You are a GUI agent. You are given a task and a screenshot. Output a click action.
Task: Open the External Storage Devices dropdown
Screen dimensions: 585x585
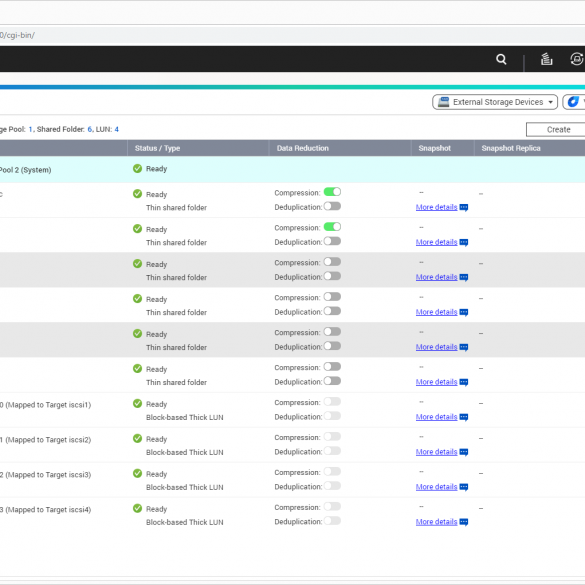click(x=495, y=102)
